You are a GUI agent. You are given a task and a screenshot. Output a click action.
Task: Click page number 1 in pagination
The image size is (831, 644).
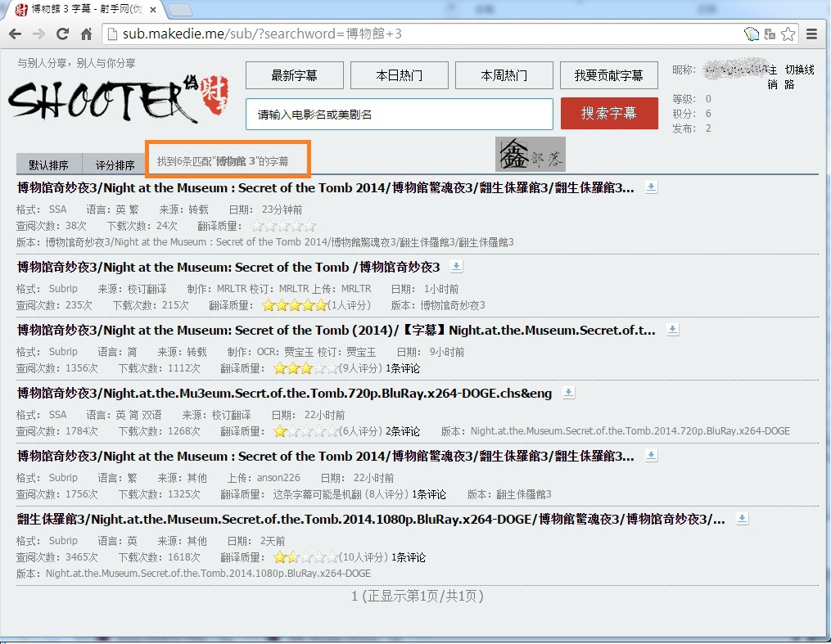(x=355, y=597)
